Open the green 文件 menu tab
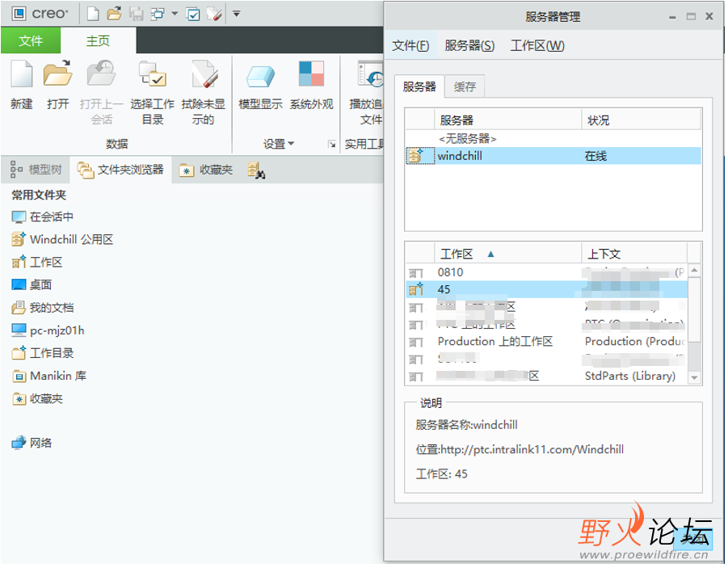 pyautogui.click(x=31, y=41)
